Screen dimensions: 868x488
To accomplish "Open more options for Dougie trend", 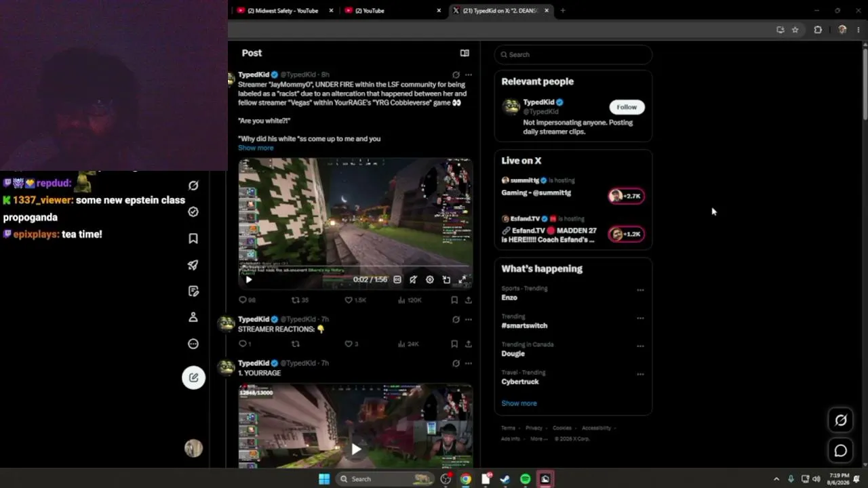I will coord(640,346).
